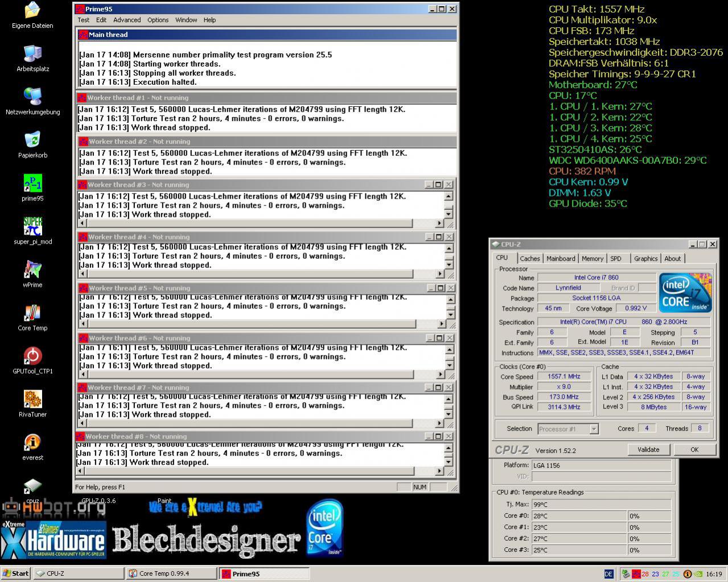Click the Bus Speed 173.0 MHz value
The width and height of the screenshot is (728, 582).
click(x=564, y=397)
